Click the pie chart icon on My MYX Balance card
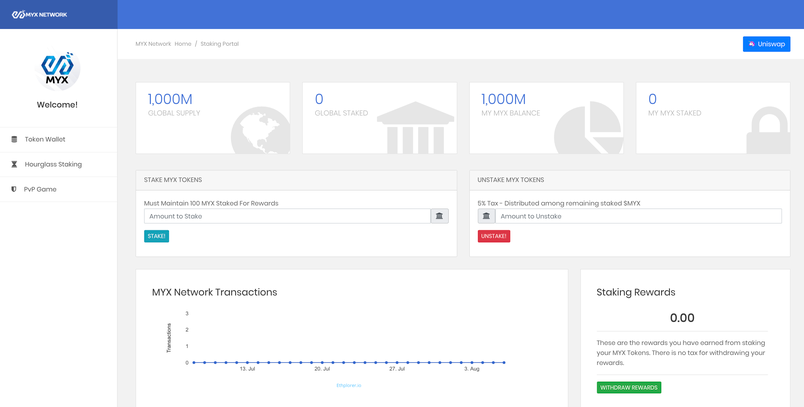804x407 pixels. pyautogui.click(x=589, y=127)
